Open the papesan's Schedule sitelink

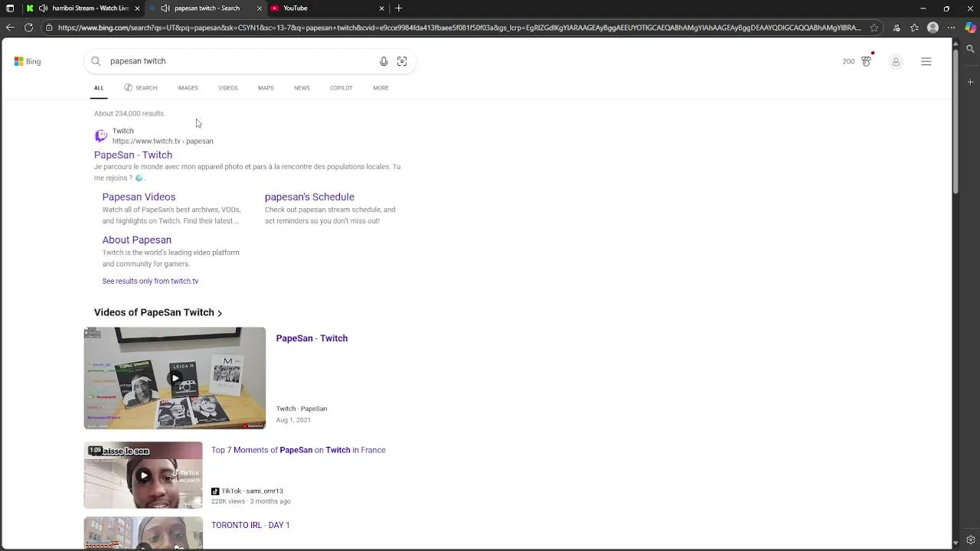(309, 197)
